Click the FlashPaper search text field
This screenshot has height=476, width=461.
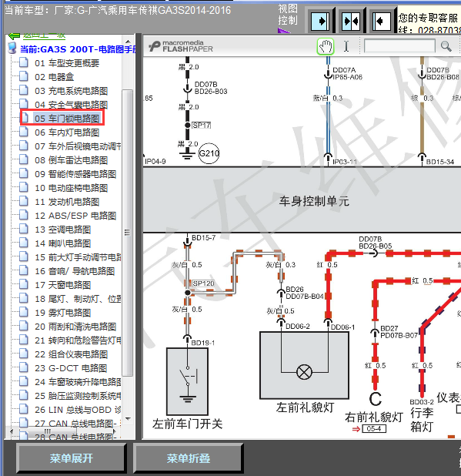coord(399,46)
